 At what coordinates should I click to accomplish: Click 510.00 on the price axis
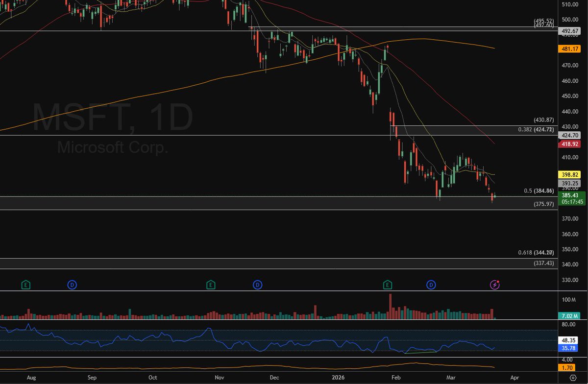pyautogui.click(x=571, y=4)
